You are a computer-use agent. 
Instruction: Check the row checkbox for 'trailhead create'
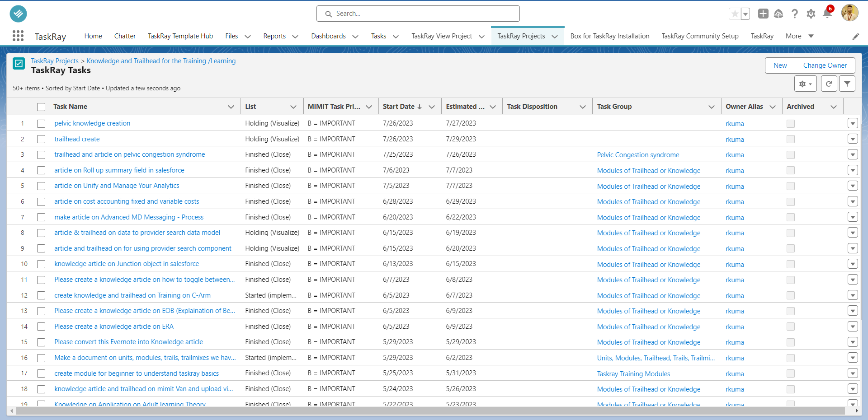(41, 139)
